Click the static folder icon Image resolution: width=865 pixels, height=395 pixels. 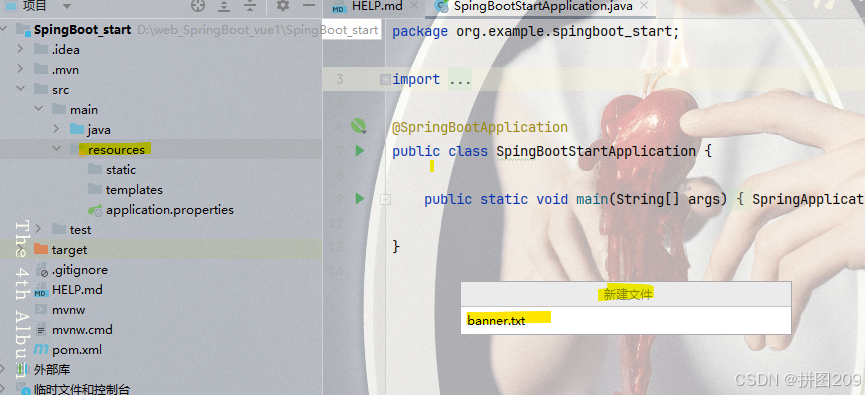click(95, 169)
